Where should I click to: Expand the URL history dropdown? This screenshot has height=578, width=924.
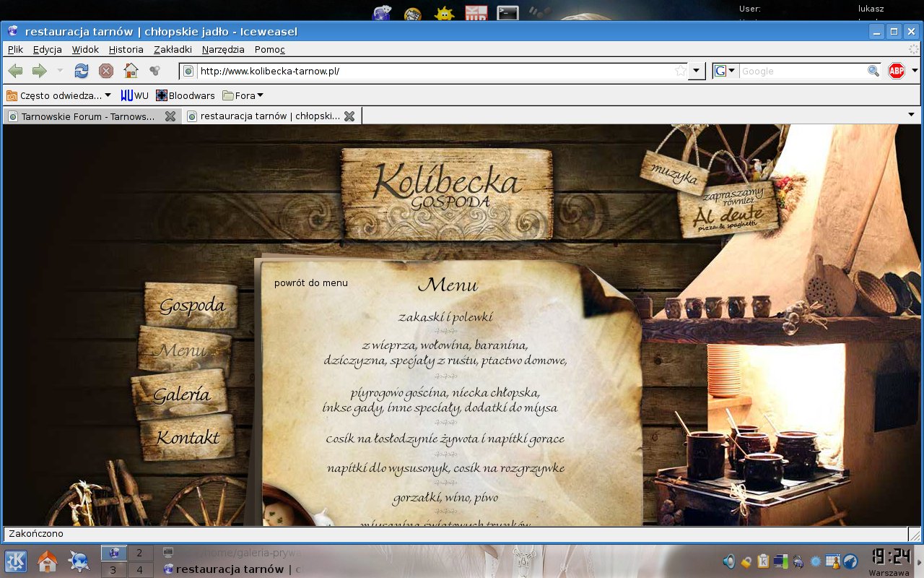point(697,71)
